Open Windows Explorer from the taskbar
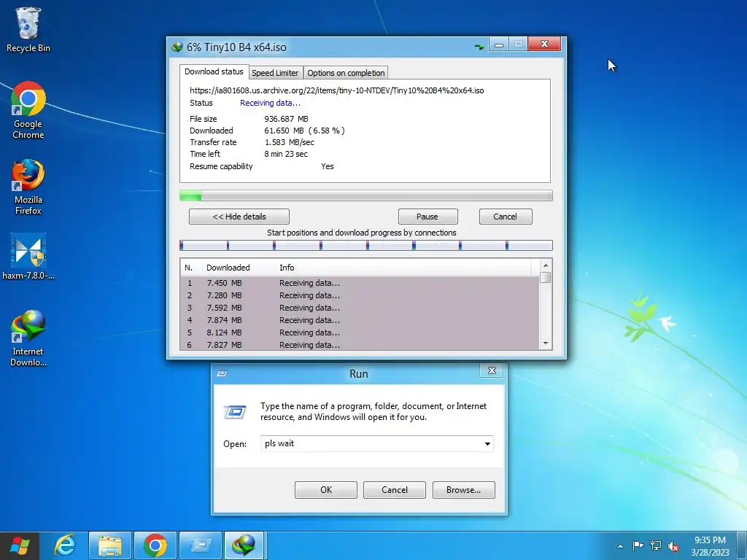 tap(109, 545)
